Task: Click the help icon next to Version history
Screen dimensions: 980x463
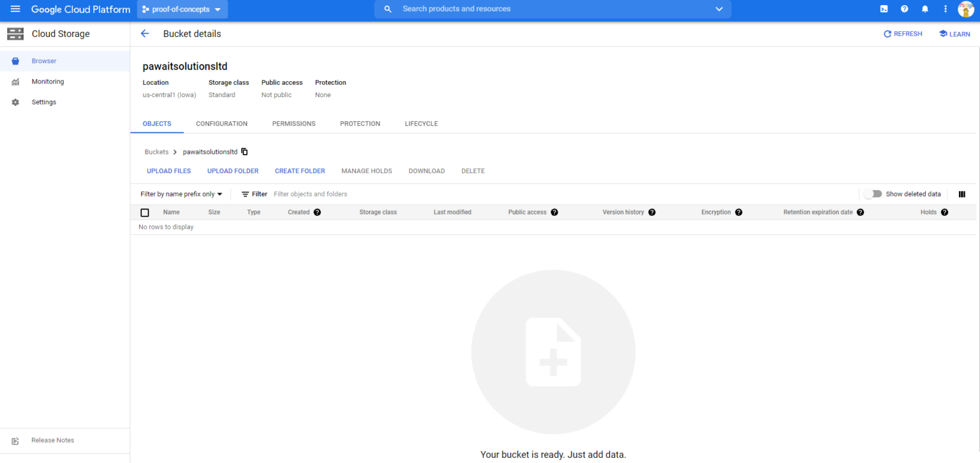Action: click(652, 212)
